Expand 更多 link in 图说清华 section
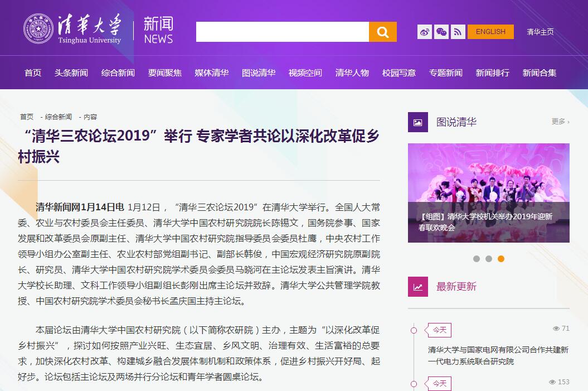Viewport: 588px width, 391px height. click(560, 122)
